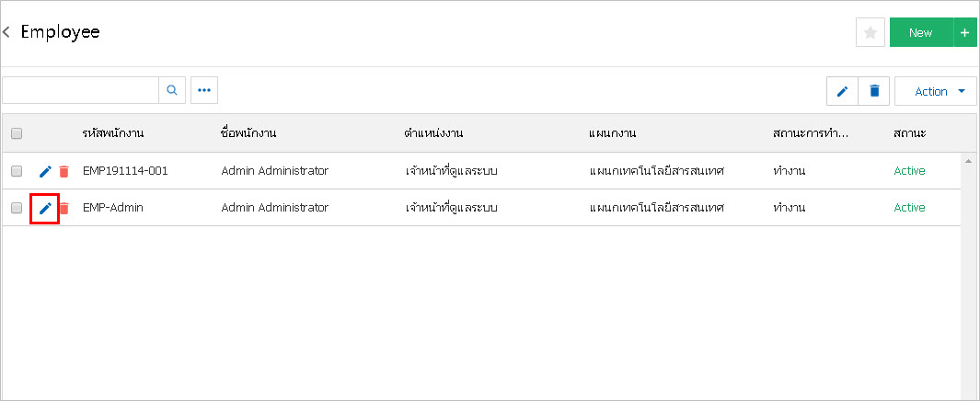Open the three-dots advanced search options
Viewport: 980px width, 401px height.
(204, 90)
